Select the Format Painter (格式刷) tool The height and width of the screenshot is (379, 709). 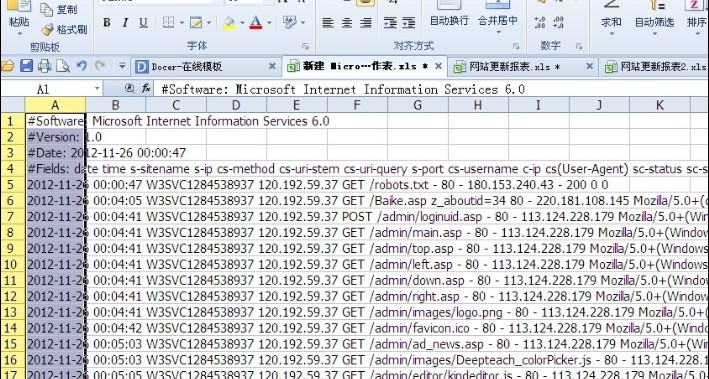click(x=64, y=30)
